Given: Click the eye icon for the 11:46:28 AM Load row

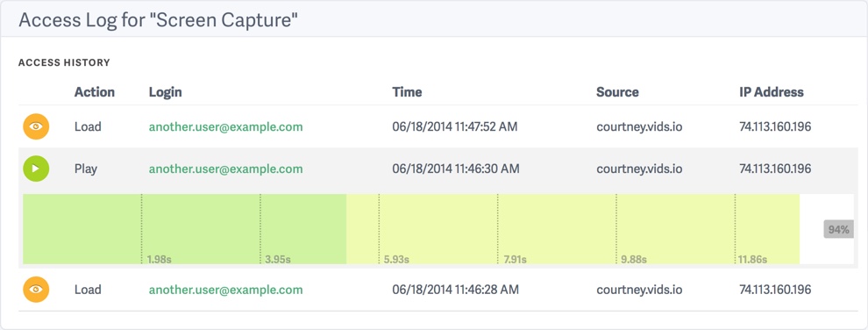Looking at the screenshot, I should pyautogui.click(x=36, y=290).
